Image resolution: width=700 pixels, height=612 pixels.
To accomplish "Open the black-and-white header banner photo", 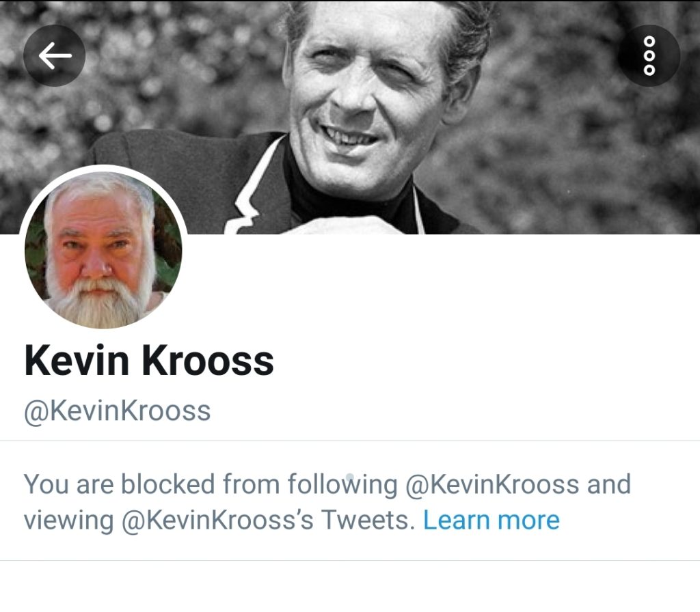I will pyautogui.click(x=350, y=117).
